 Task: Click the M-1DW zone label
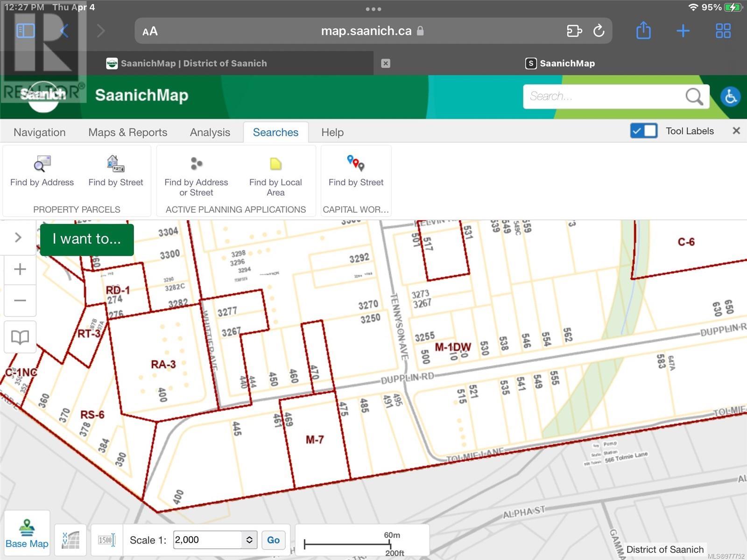(x=453, y=347)
